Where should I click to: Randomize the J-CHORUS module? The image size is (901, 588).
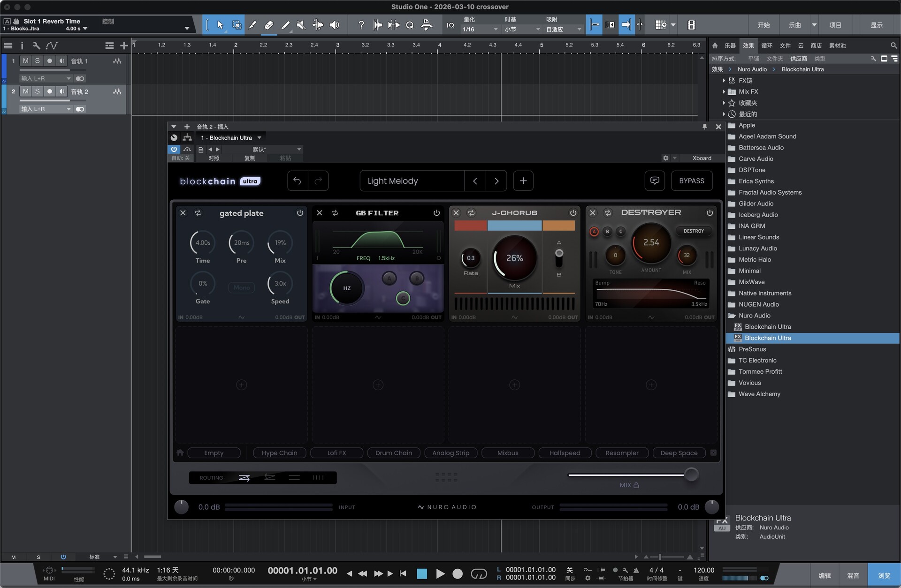point(471,213)
